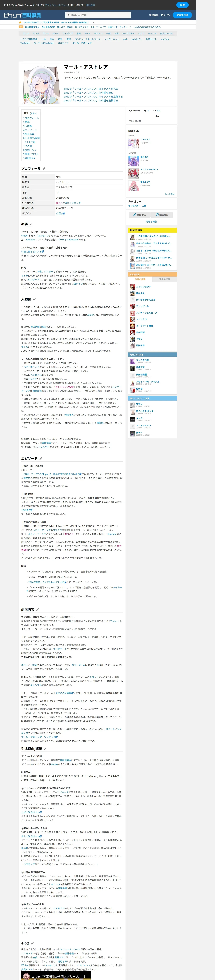This screenshot has height=980, width=215.
Task: Click the 記事を投稿 button
Action: (x=182, y=15)
